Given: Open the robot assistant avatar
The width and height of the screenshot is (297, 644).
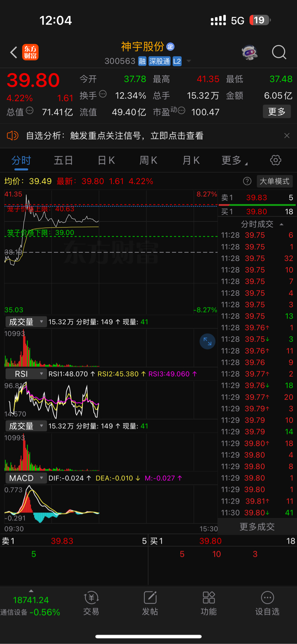Looking at the screenshot, I should point(250,52).
